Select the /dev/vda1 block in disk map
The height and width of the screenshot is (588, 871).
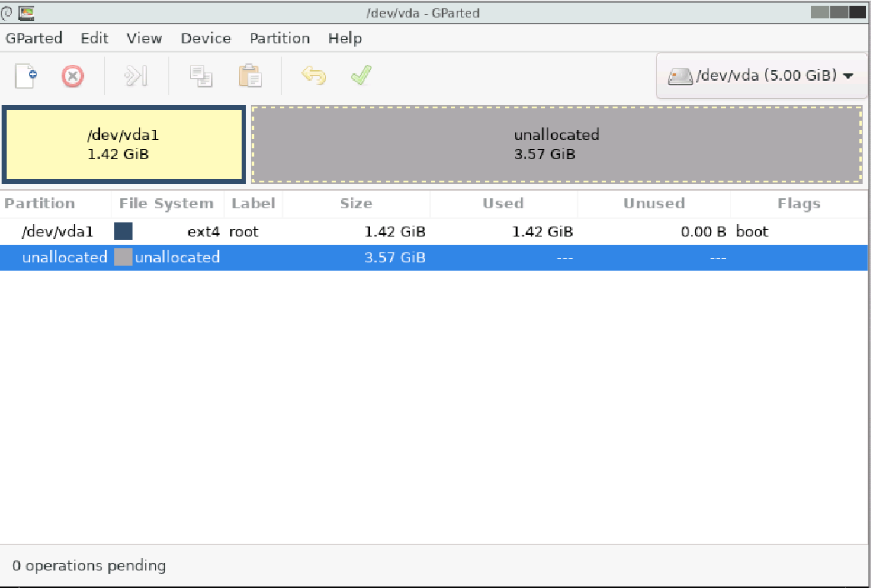pyautogui.click(x=124, y=144)
